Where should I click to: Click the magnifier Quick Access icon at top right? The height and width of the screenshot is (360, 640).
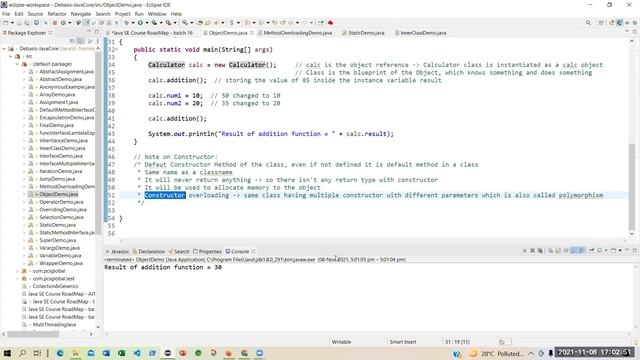[x=588, y=23]
